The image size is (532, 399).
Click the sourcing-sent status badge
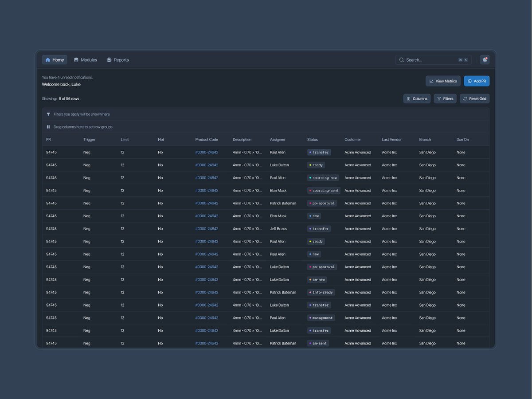tap(324, 191)
